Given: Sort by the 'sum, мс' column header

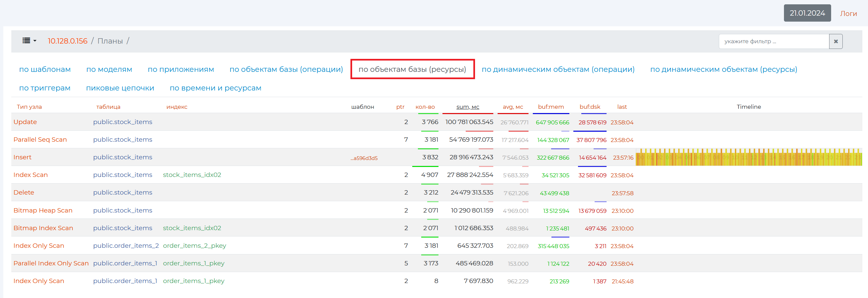Looking at the screenshot, I should [467, 107].
